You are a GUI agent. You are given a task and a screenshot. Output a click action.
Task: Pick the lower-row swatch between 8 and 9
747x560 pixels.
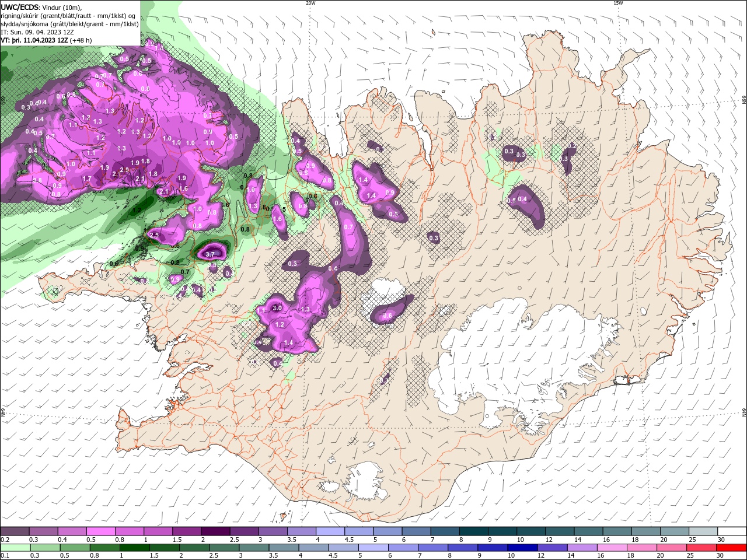(x=463, y=548)
